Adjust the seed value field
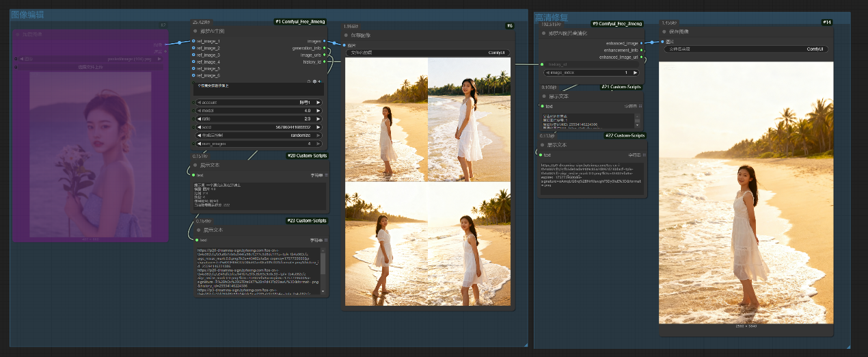 click(260, 127)
